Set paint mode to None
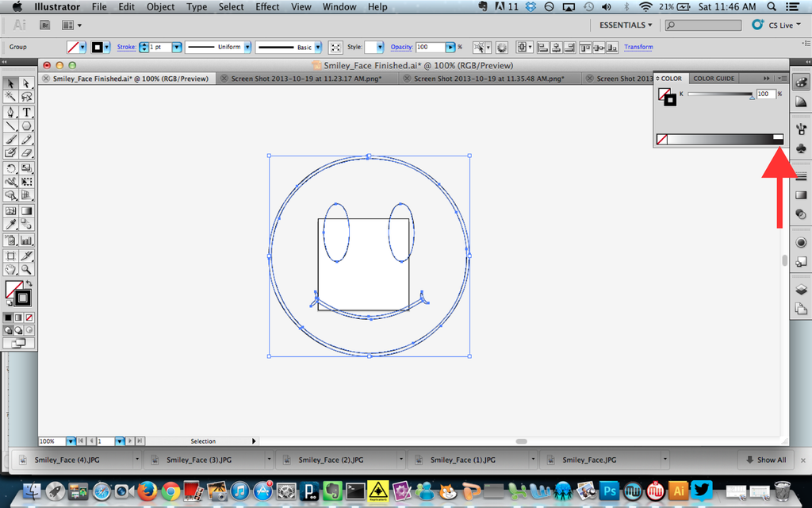The width and height of the screenshot is (812, 508). point(30,317)
